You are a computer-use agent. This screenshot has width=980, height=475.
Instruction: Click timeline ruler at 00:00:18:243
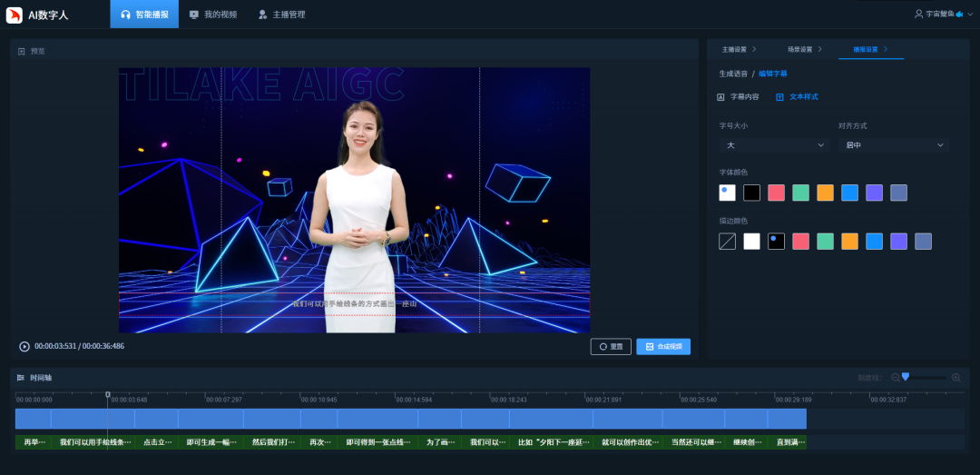[509, 400]
